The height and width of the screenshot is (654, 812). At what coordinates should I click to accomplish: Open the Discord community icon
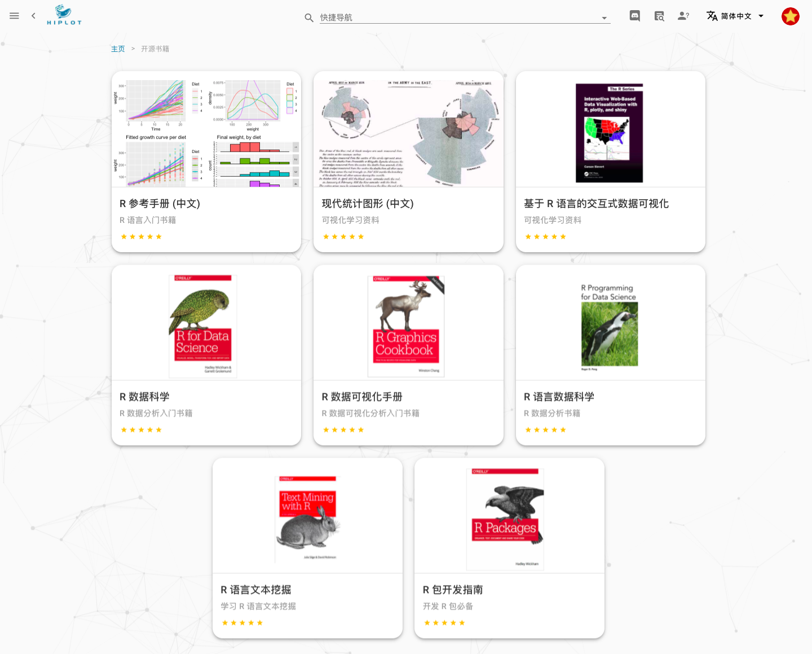[634, 16]
